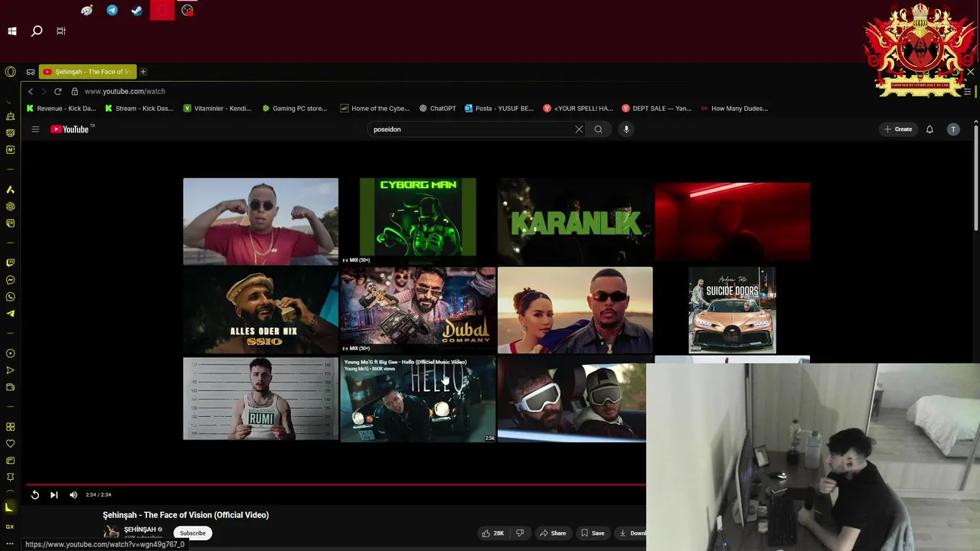Viewport: 980px width, 551px height.
Task: Like the video with 28K likes
Action: pyautogui.click(x=492, y=533)
